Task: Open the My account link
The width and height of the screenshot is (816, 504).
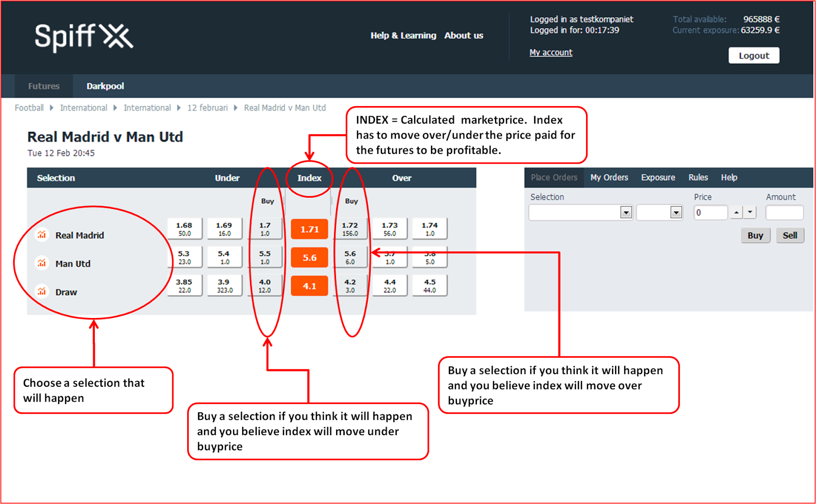Action: (551, 52)
